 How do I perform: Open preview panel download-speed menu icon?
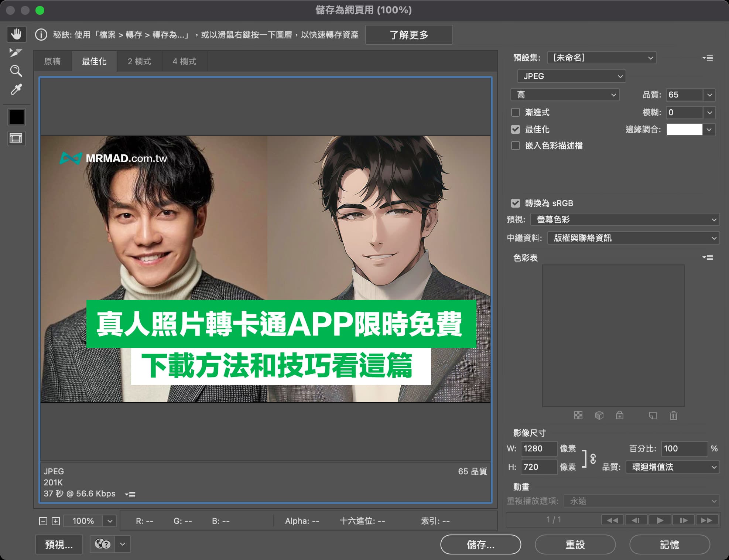(130, 494)
